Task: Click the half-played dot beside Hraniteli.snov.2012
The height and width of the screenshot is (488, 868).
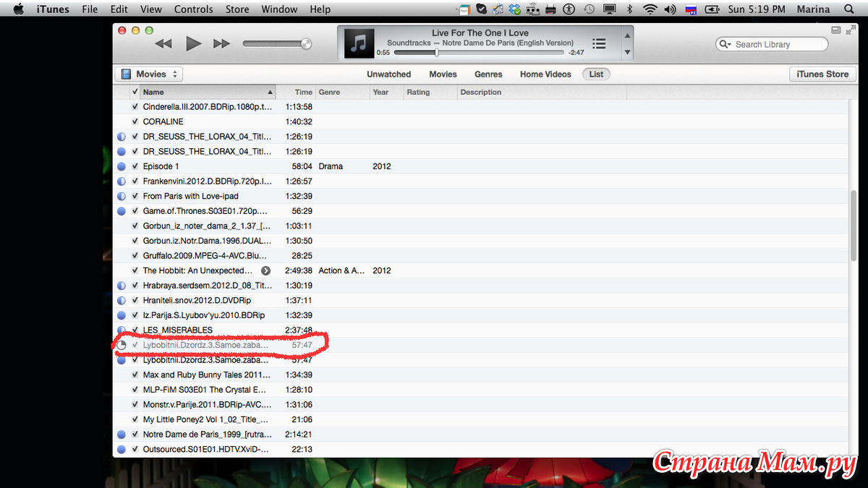Action: coord(122,300)
